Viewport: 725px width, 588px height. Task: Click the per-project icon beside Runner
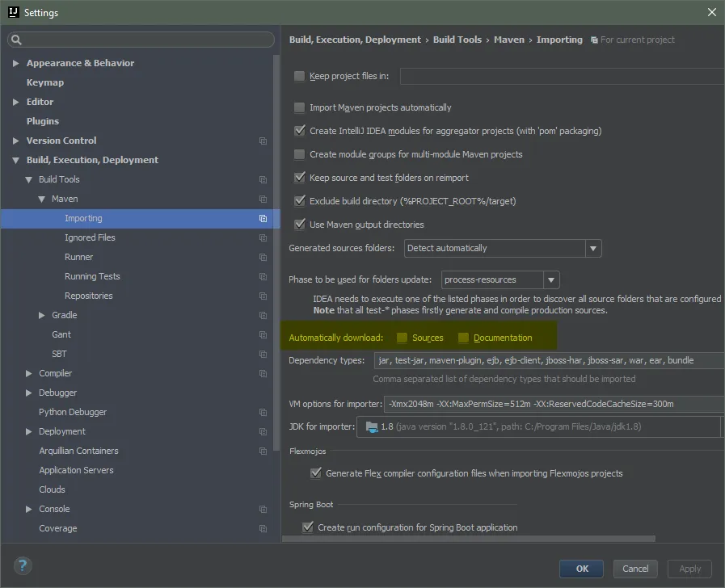(263, 258)
